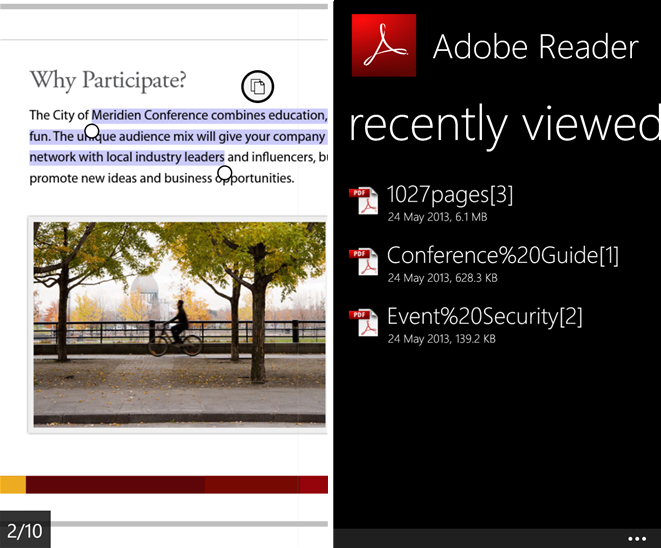Click the PDF icon beside Conference%20Guide[1]

coord(363,263)
